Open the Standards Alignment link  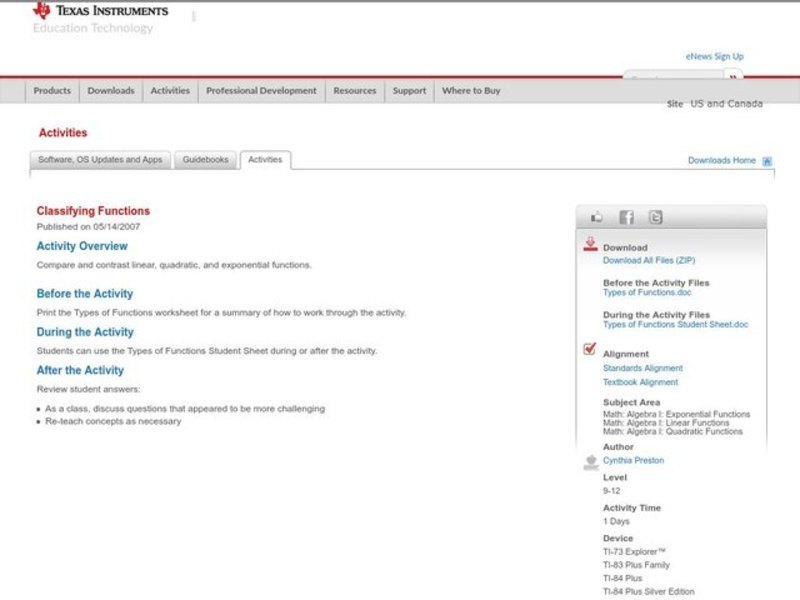click(x=642, y=368)
